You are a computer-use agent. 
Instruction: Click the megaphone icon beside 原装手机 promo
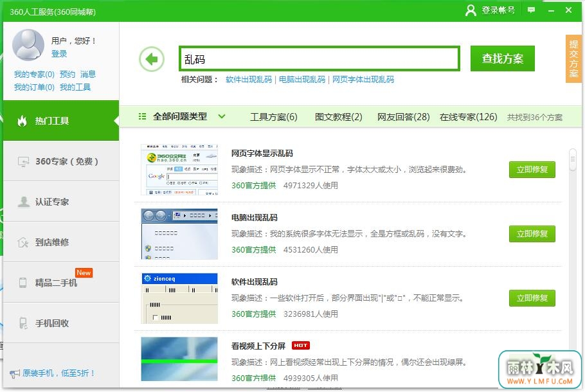[x=15, y=373]
